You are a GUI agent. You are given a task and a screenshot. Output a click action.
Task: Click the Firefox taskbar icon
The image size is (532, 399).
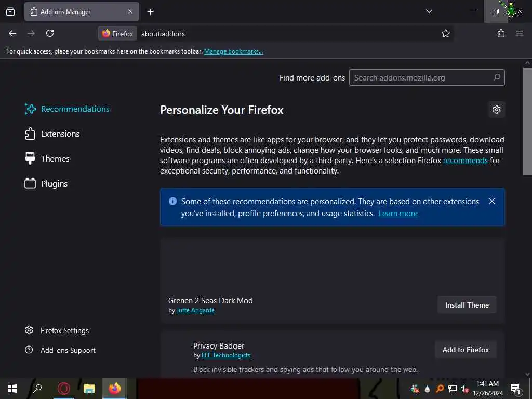[x=115, y=389]
